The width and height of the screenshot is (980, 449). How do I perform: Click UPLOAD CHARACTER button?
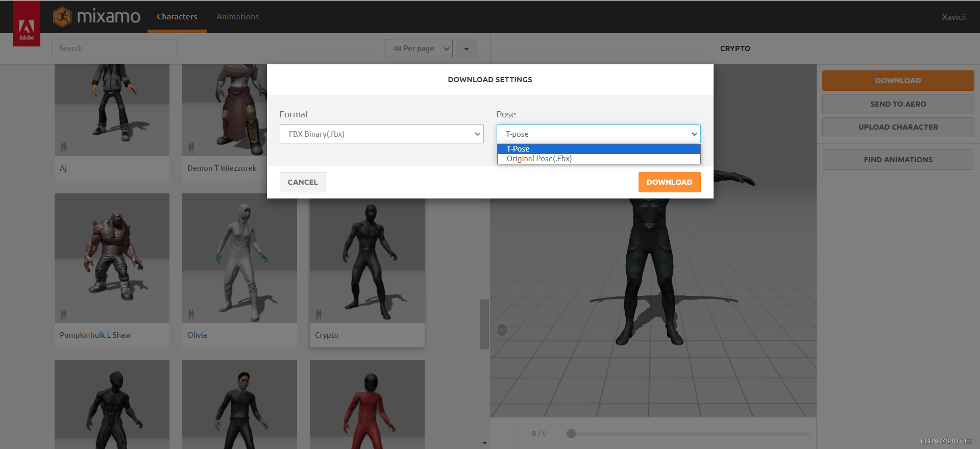(x=898, y=127)
